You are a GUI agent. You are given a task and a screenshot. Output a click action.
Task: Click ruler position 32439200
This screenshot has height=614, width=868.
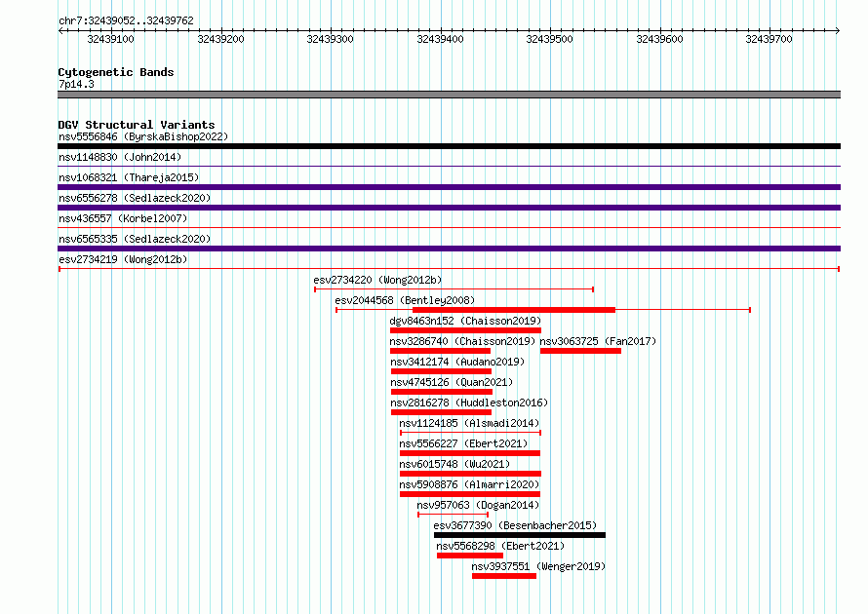[220, 39]
